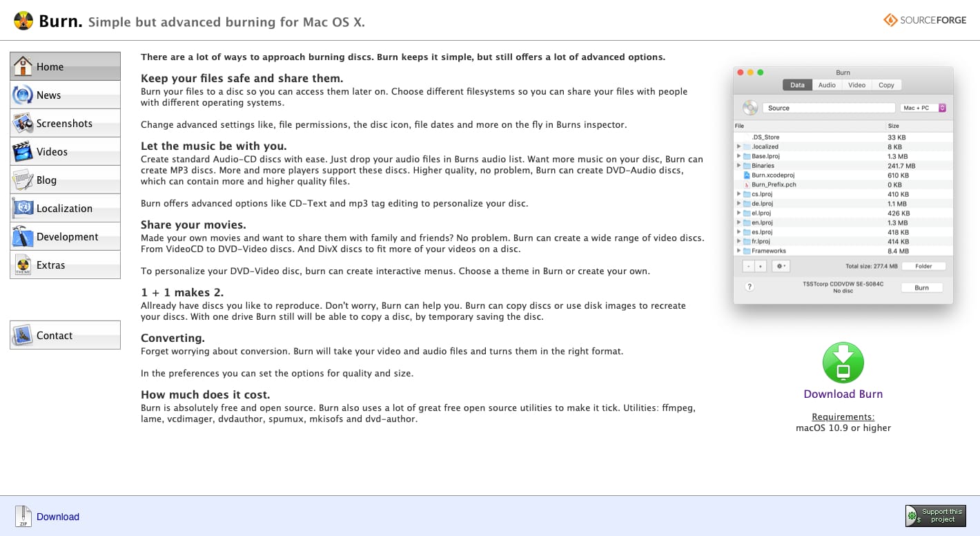The image size is (980, 536).
Task: Click the 241.7 MB size value
Action: click(901, 166)
